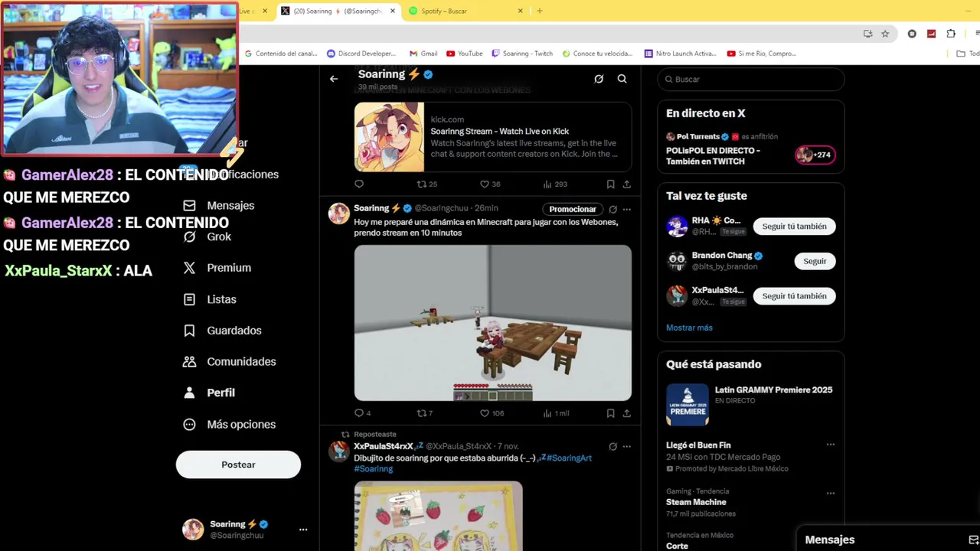Viewport: 980px width, 551px height.
Task: Open the browser extensions puzzle icon
Action: [x=951, y=34]
